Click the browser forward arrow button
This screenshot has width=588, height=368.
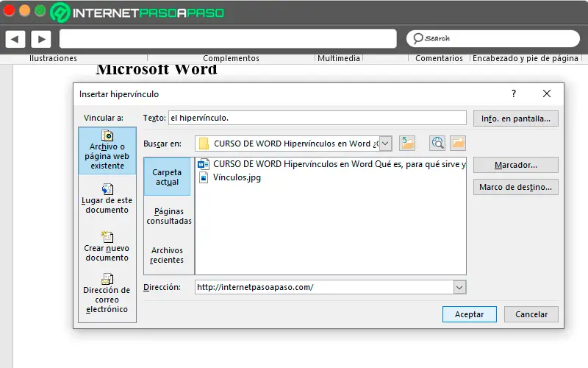pyautogui.click(x=41, y=39)
